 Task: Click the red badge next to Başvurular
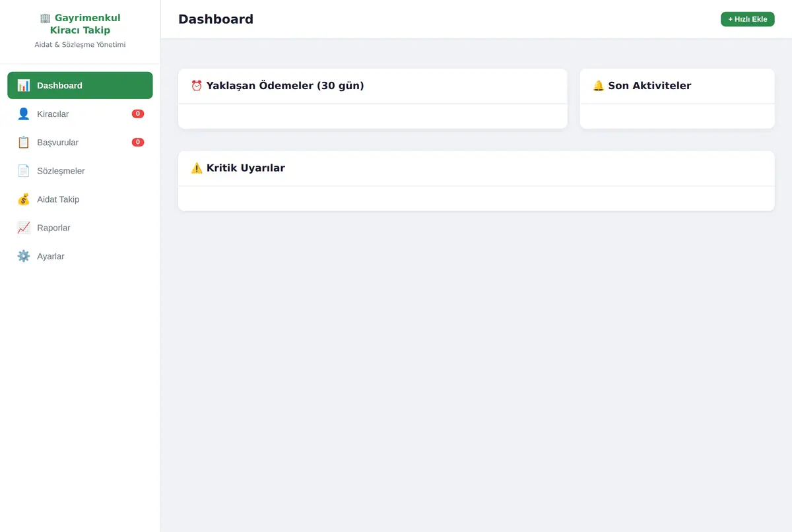coord(138,142)
